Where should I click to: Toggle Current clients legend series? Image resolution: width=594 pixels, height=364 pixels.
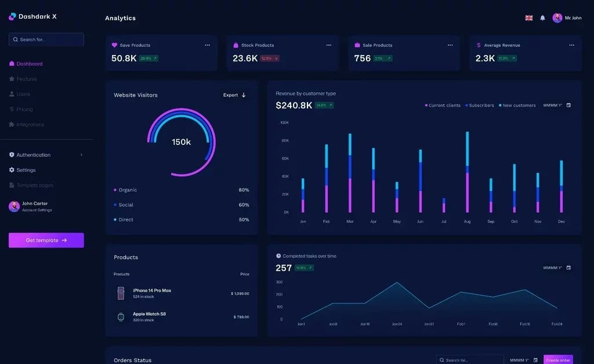(x=443, y=105)
